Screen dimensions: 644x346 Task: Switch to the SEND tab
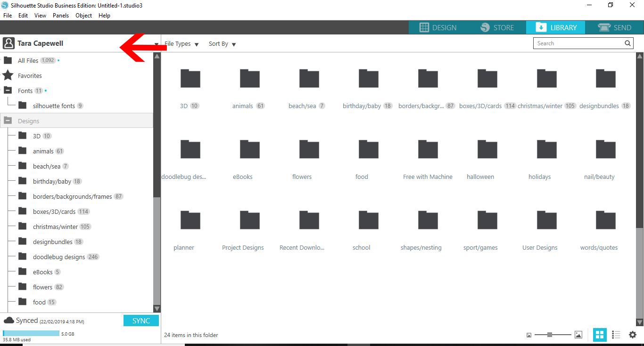pyautogui.click(x=614, y=27)
